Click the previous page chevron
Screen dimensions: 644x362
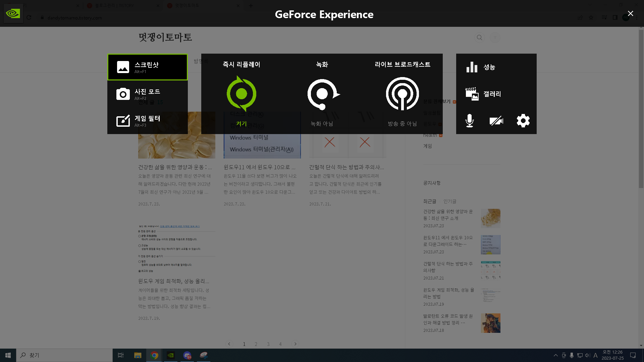point(229,344)
